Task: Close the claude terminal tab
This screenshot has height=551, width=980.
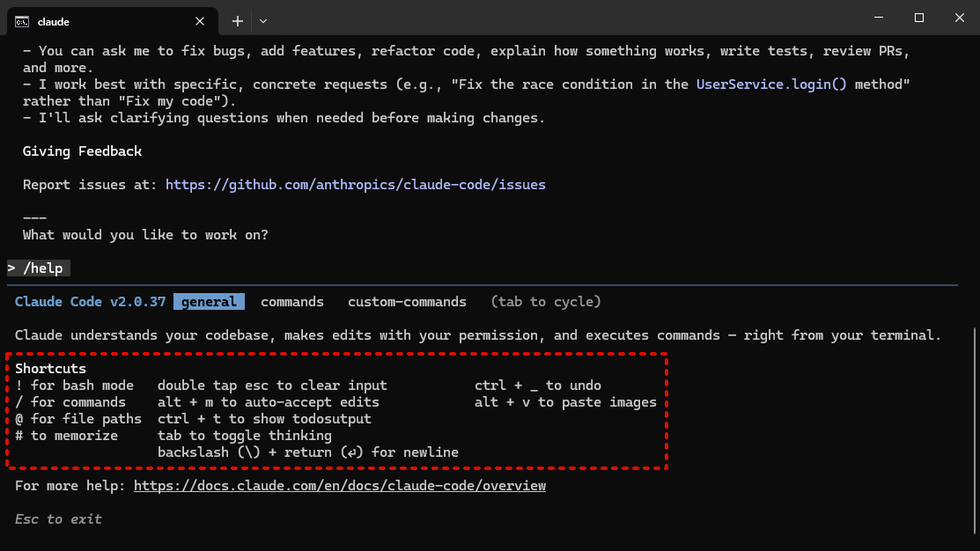Action: point(199,21)
